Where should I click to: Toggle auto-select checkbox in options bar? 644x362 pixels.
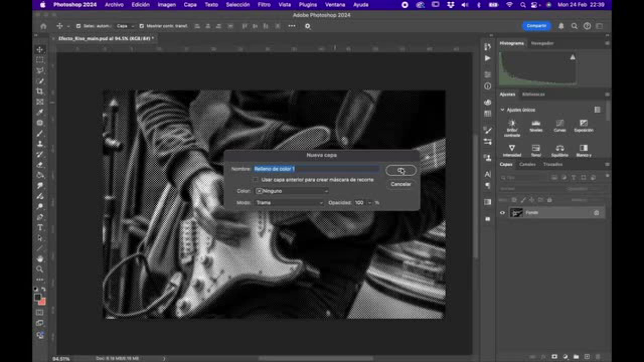pyautogui.click(x=78, y=26)
